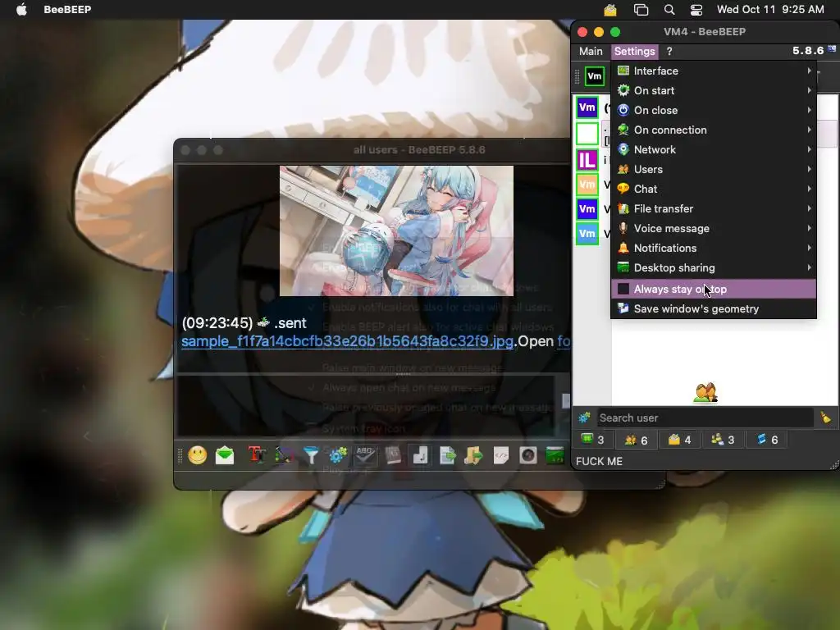
Task: Click the dictionary book icon in chat toolbar
Action: pos(393,455)
